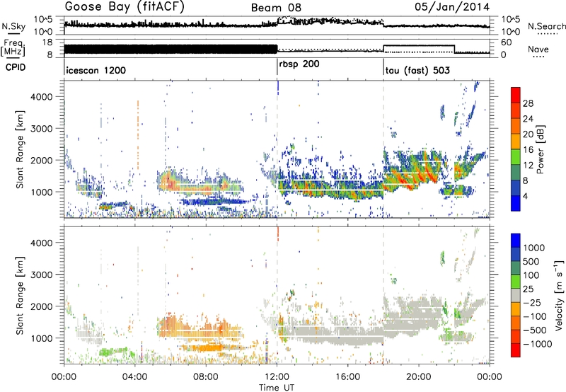Click the '20' tick on the Power color bar
The height and width of the screenshot is (392, 566).
528,134
